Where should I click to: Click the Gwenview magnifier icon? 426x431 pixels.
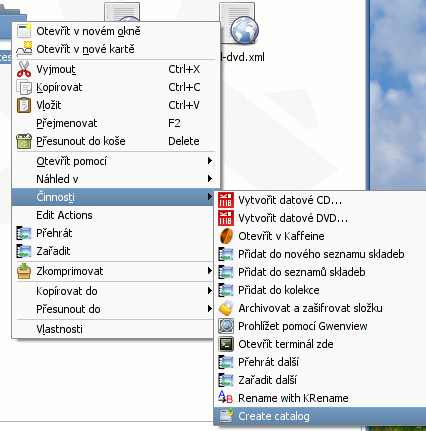pos(226,326)
